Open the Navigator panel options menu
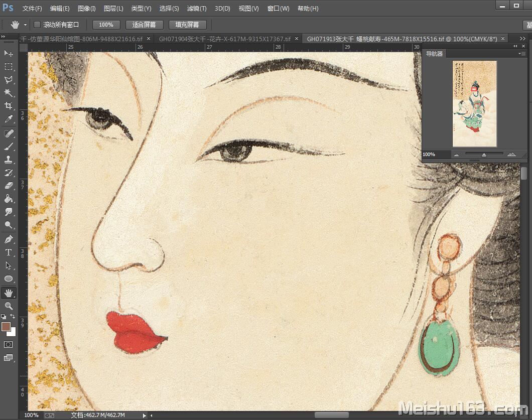Screen dimensions: 532x420 pos(522,54)
